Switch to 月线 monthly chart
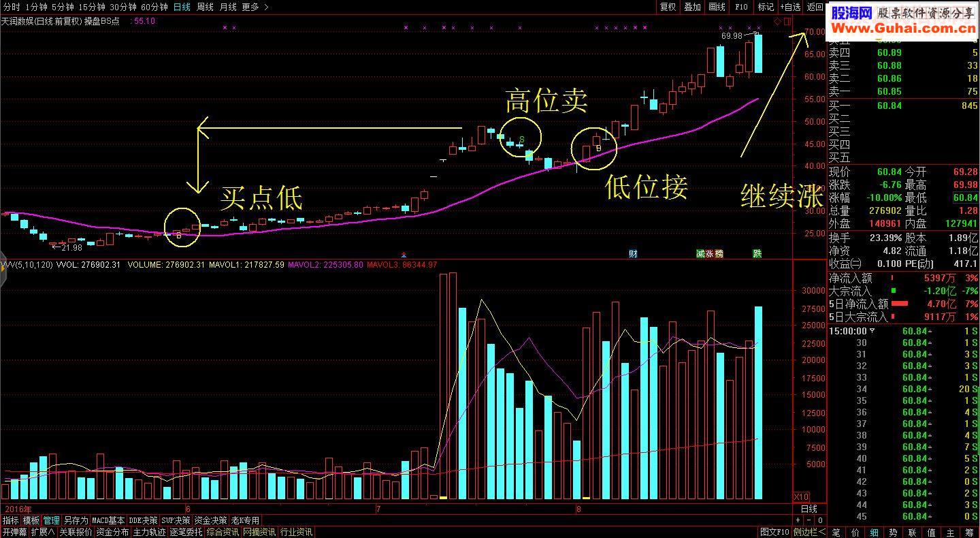This screenshot has width=980, height=538. [x=228, y=7]
